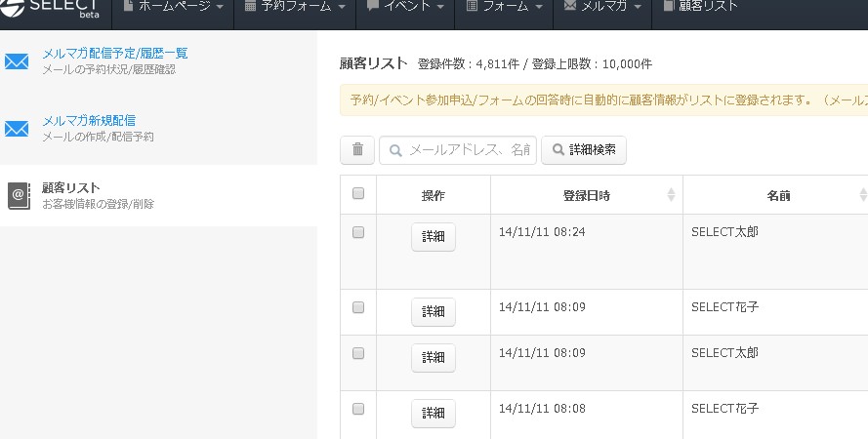
Task: Toggle the select-all checkbox in table header
Action: point(358,193)
